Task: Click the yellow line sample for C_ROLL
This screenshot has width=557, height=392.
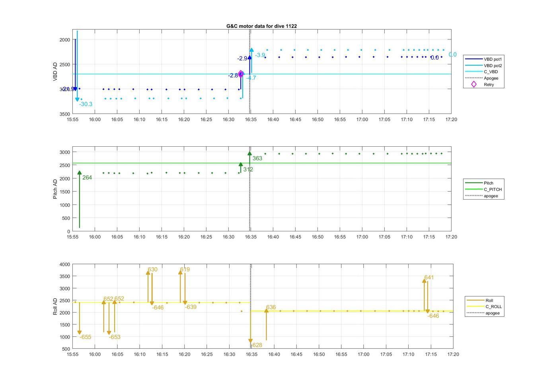Action: 475,307
